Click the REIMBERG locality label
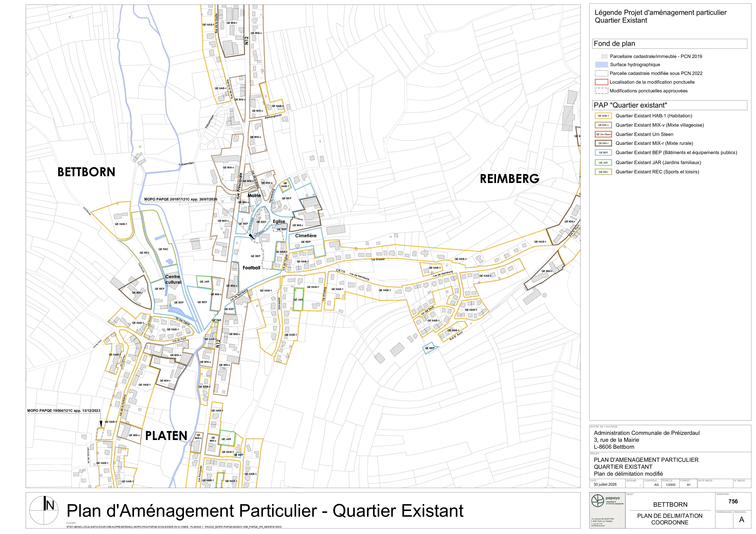This screenshot has width=756, height=534. (509, 179)
